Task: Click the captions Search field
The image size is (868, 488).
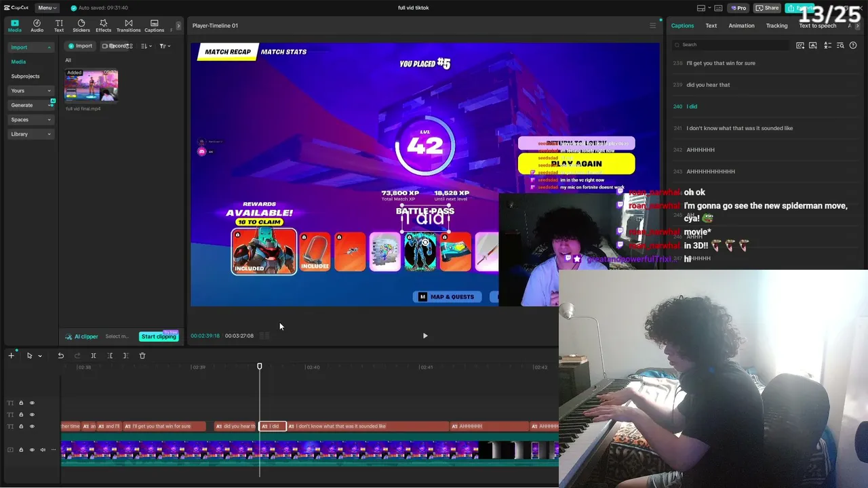Action: [730, 45]
